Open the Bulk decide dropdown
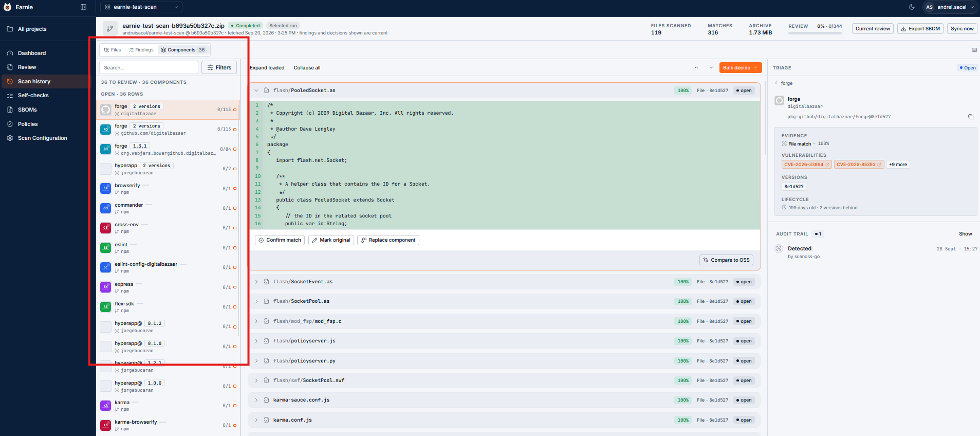Viewport: 980px width, 436px height. pos(740,68)
